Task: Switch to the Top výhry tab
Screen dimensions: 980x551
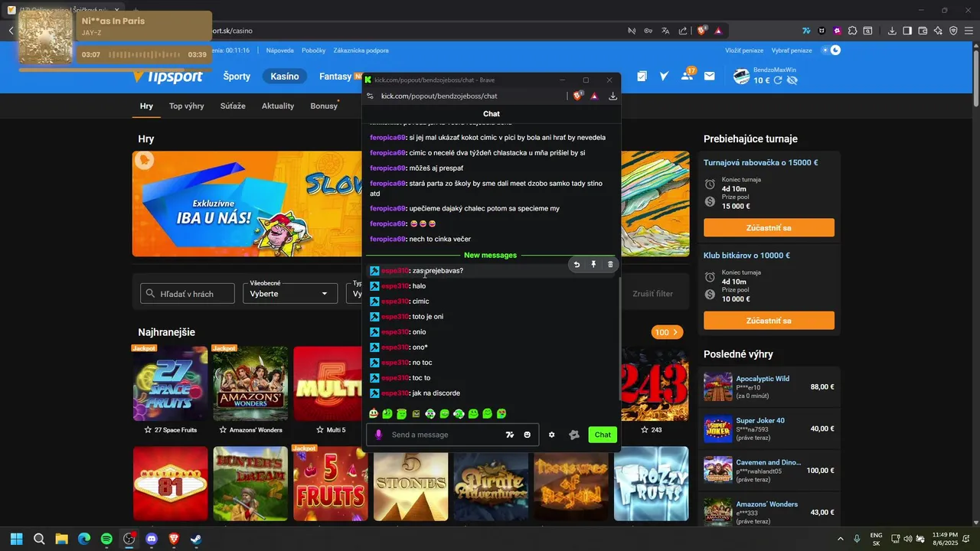Action: (187, 106)
